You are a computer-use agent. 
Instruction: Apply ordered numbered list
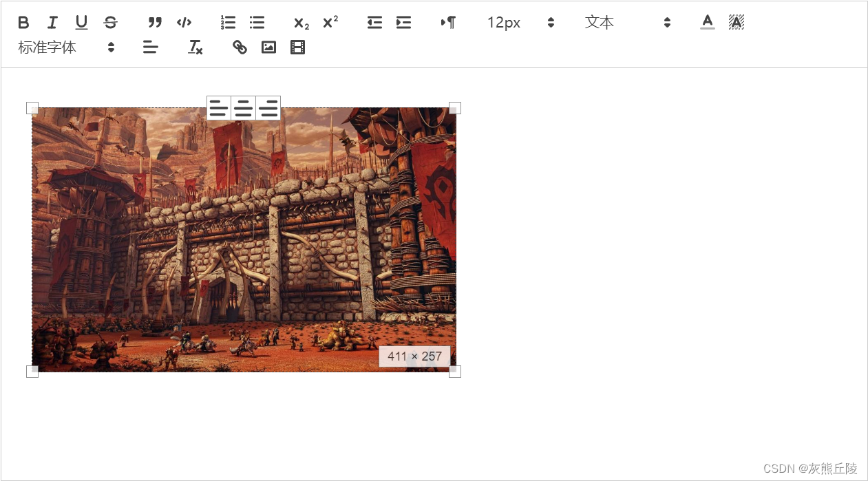228,23
